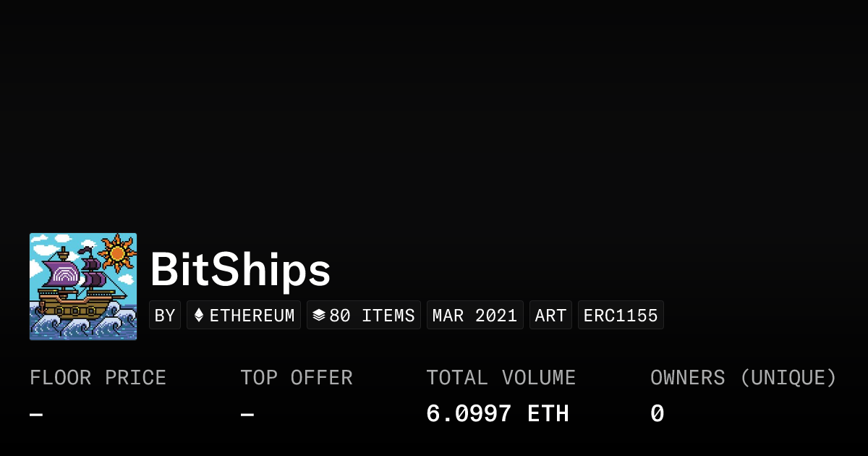Click the ERC1155 token standard badge
Viewport: 868px width, 456px height.
[x=621, y=316]
